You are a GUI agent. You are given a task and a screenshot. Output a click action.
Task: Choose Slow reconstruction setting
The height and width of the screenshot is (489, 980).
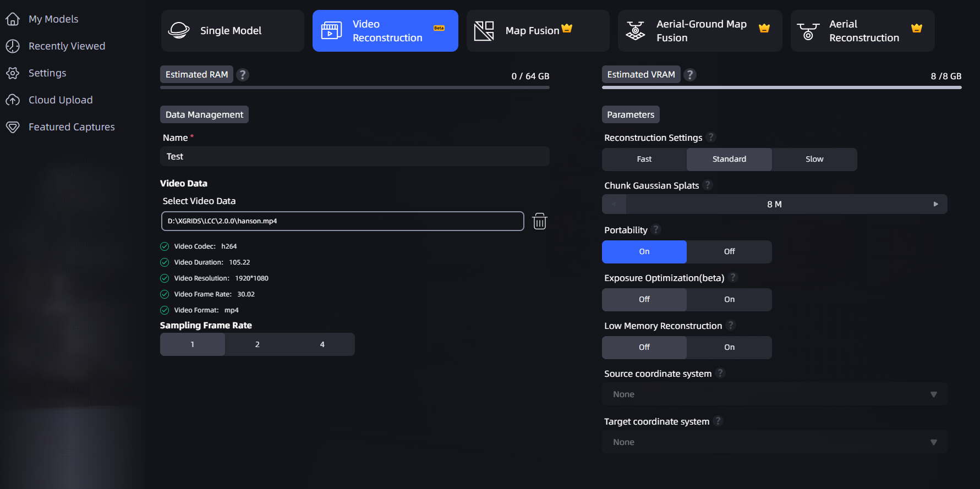tap(814, 160)
